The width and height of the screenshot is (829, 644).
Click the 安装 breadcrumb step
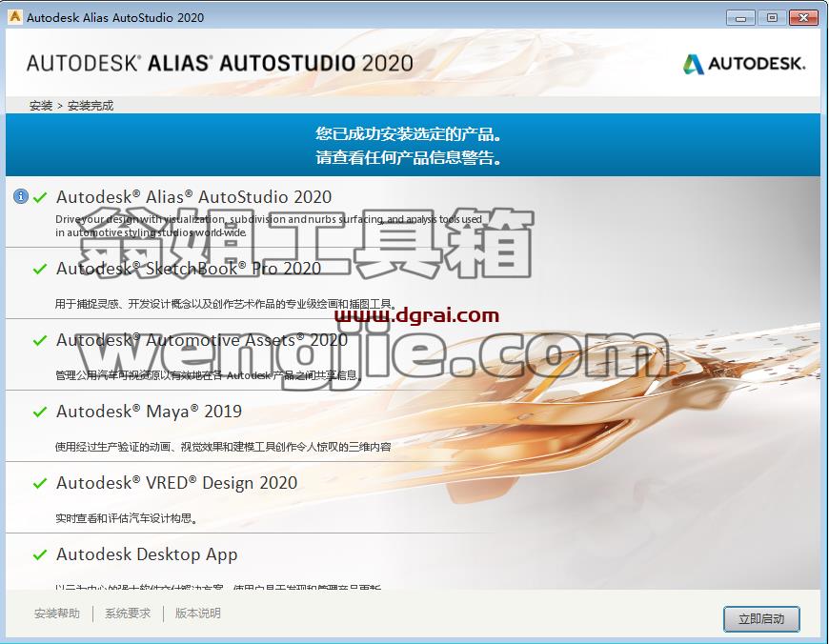pyautogui.click(x=41, y=106)
